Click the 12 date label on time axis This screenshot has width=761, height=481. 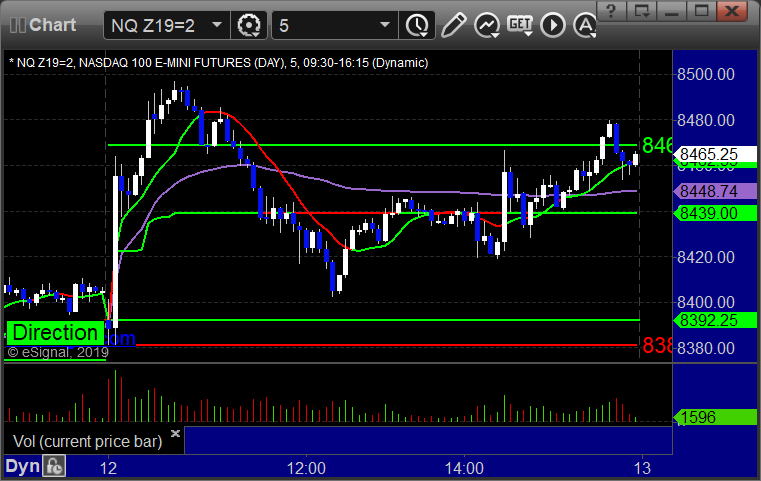(109, 468)
